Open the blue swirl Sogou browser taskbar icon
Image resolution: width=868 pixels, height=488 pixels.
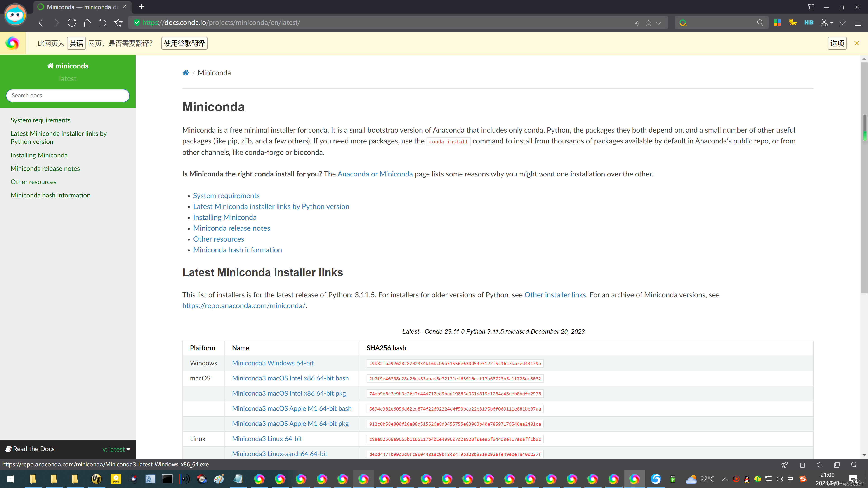coord(656,479)
